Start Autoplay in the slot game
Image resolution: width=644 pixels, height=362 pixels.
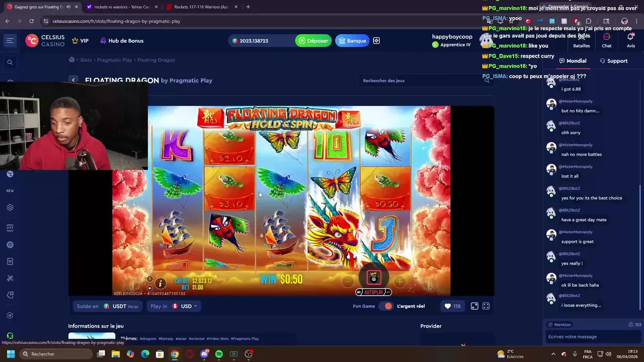pos(373,292)
